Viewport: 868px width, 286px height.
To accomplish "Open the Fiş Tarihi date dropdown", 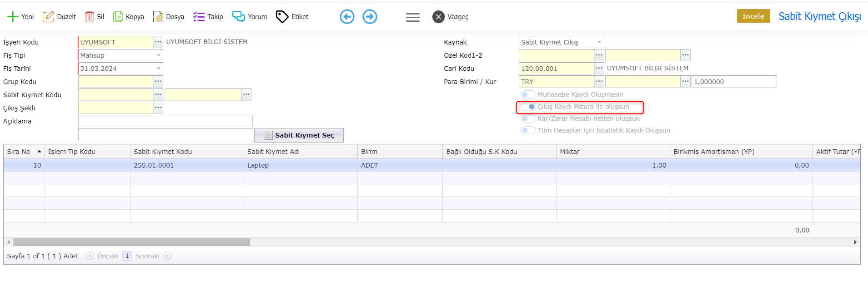I will pyautogui.click(x=158, y=69).
